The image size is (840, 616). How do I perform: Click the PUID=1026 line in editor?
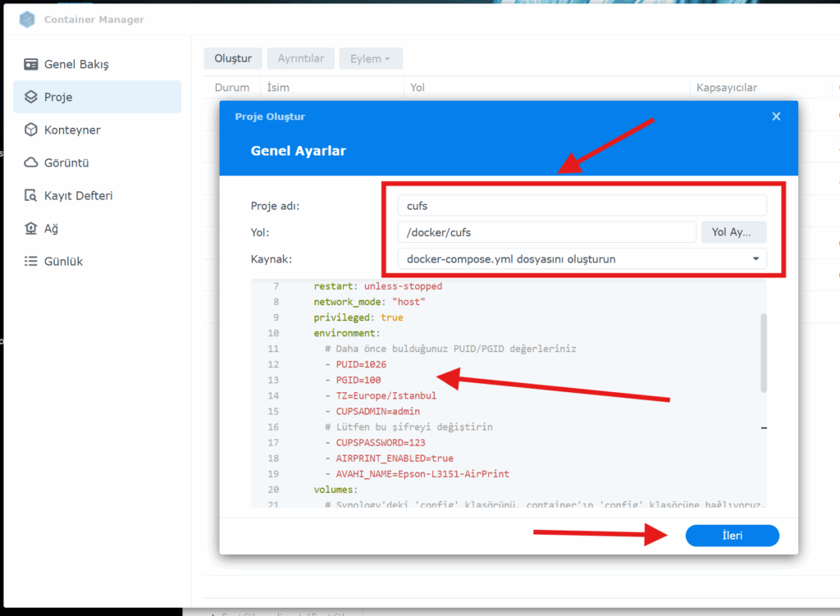point(361,364)
